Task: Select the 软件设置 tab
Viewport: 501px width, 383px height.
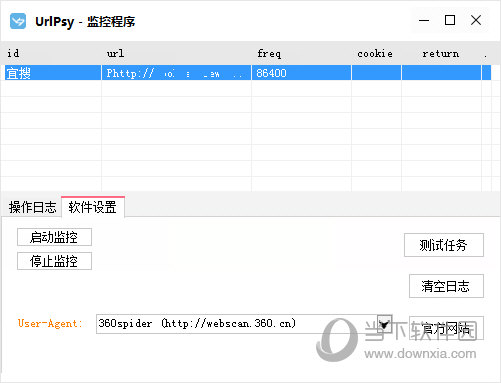Action: [93, 207]
